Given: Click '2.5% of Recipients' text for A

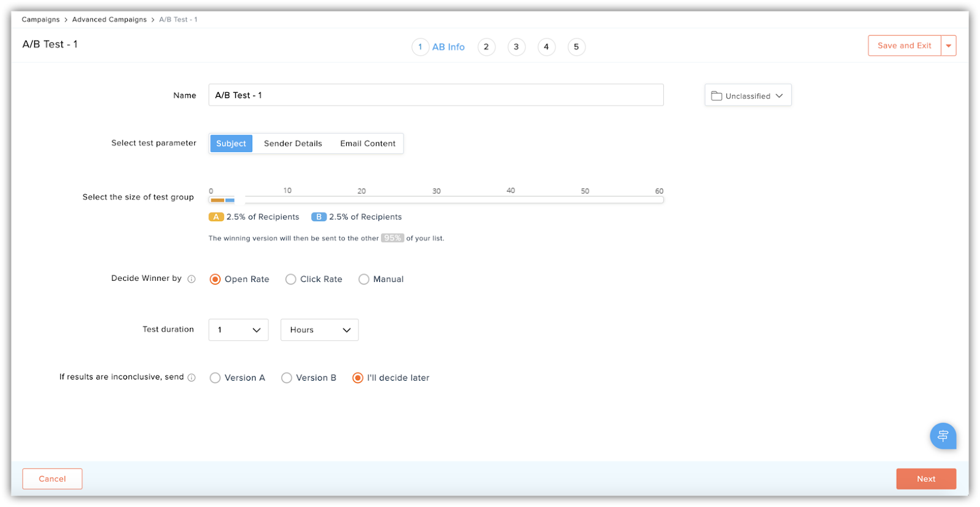Looking at the screenshot, I should coord(263,217).
